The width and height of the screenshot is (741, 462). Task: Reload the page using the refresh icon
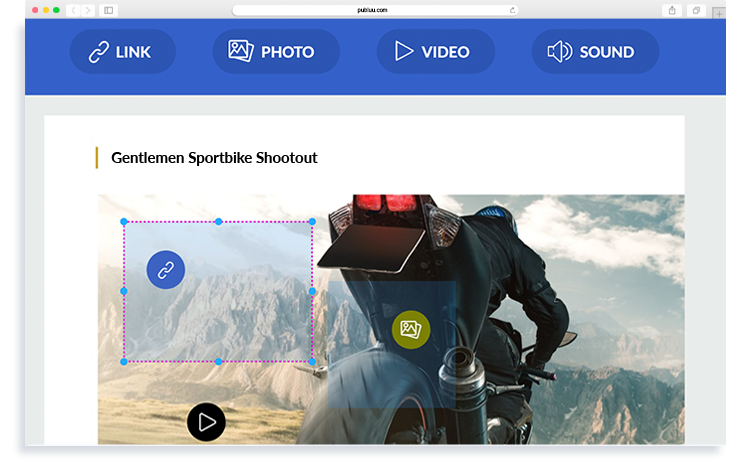pyautogui.click(x=513, y=10)
